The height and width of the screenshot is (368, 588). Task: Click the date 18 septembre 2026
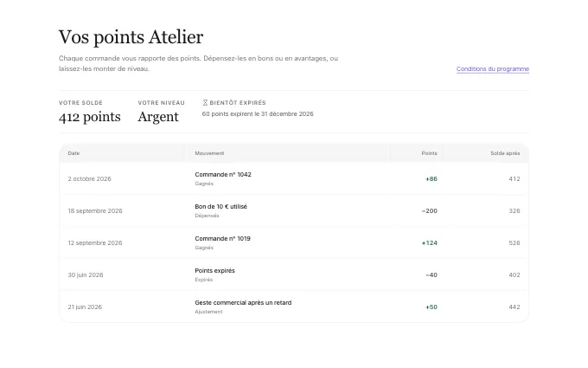95,211
